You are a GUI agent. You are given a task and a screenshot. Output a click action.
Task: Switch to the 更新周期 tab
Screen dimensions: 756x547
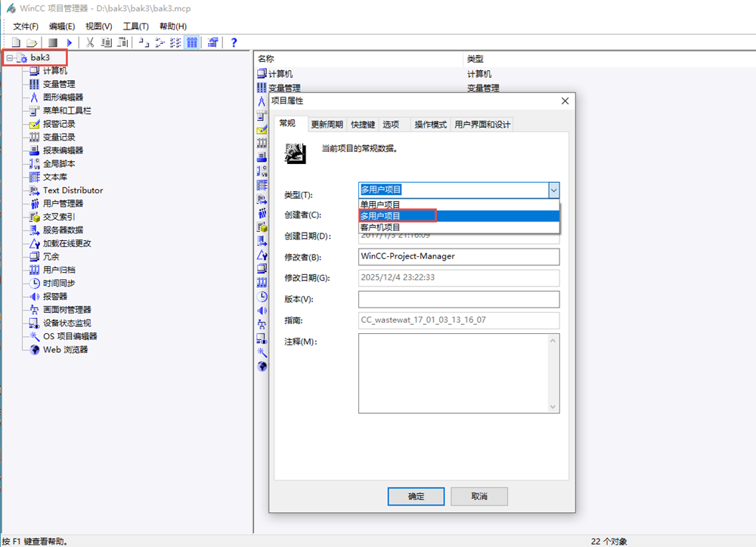click(x=327, y=125)
